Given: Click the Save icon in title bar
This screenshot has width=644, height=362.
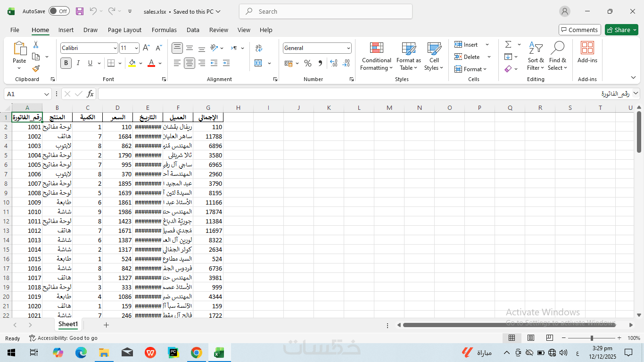Looking at the screenshot, I should (x=80, y=11).
